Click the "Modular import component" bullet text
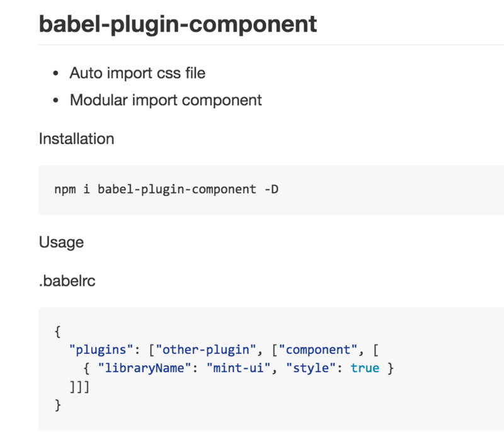The height and width of the screenshot is (435, 504). 166,100
